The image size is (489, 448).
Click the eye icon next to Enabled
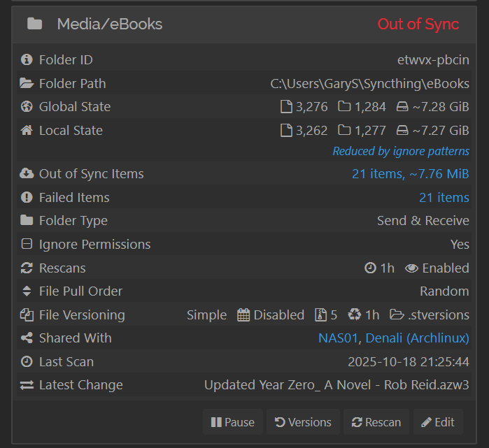pos(411,268)
